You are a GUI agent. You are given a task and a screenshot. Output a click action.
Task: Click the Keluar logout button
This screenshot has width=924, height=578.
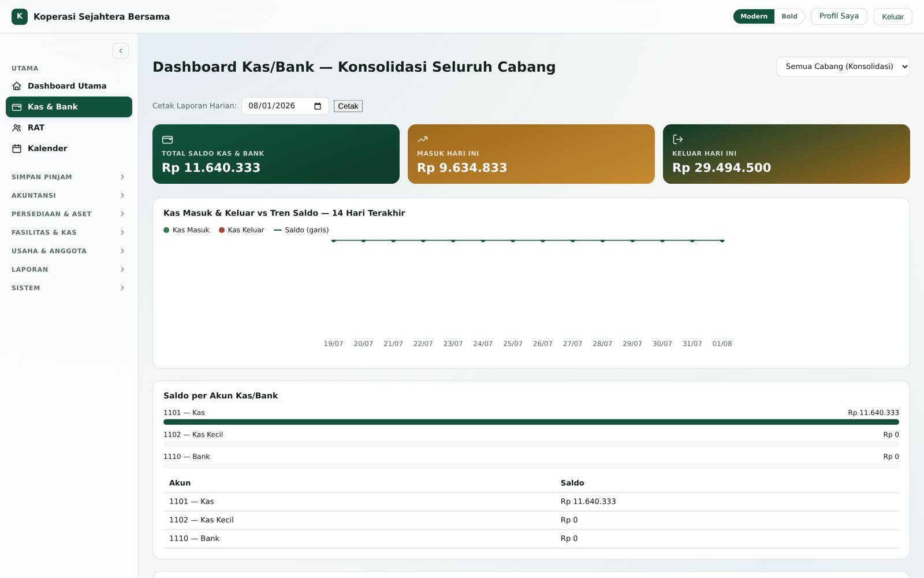(x=892, y=17)
